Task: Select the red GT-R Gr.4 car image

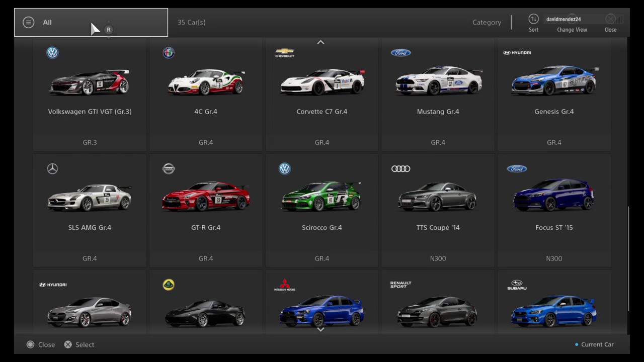Action: click(x=206, y=197)
